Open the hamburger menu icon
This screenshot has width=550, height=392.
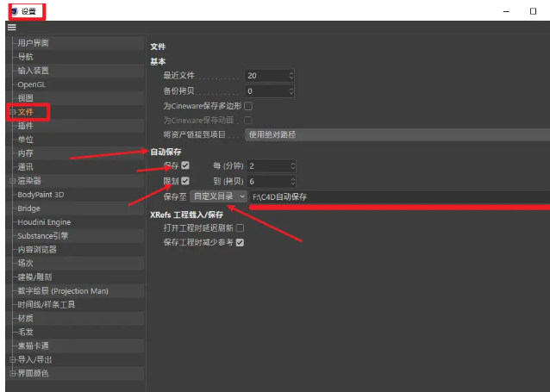pos(11,27)
